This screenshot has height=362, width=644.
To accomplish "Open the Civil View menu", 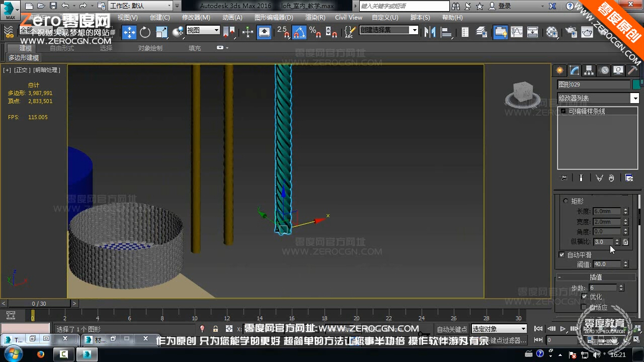I will click(349, 17).
